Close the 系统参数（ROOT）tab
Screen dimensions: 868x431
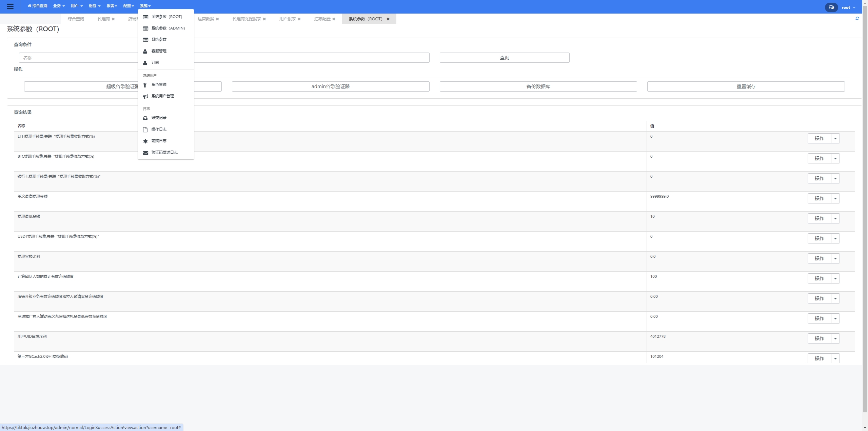[388, 19]
